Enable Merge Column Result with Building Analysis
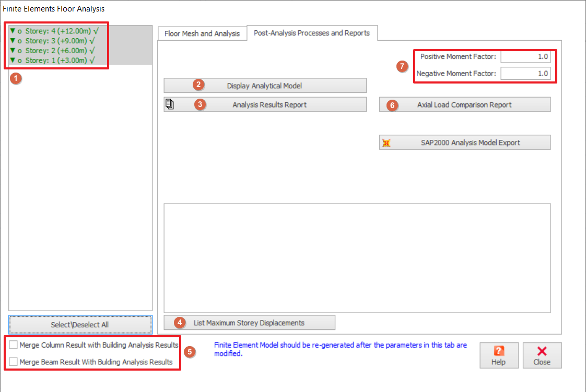 13,345
